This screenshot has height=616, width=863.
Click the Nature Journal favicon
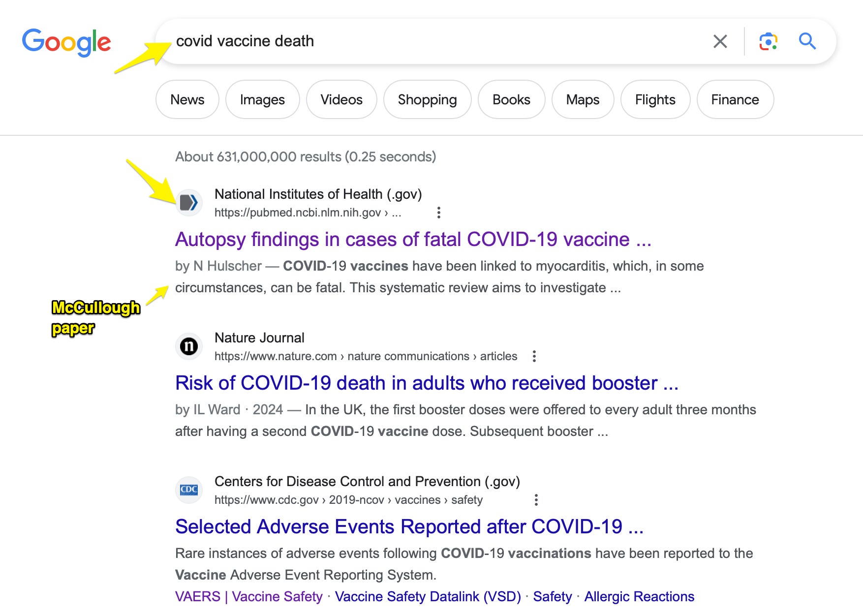pyautogui.click(x=189, y=346)
